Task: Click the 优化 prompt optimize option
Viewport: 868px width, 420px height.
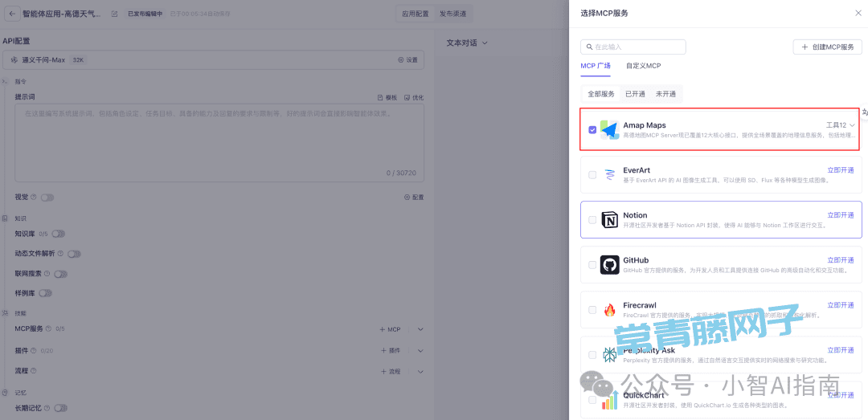Action: [414, 97]
